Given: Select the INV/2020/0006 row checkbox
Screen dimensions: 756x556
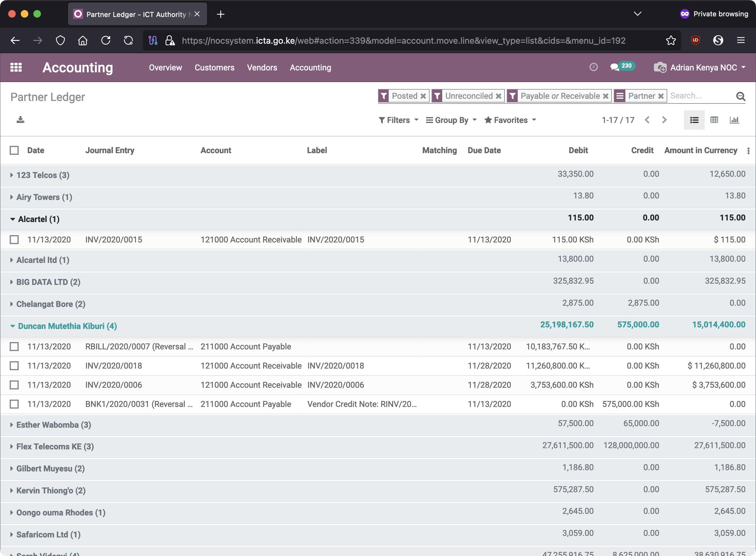Looking at the screenshot, I should (14, 385).
